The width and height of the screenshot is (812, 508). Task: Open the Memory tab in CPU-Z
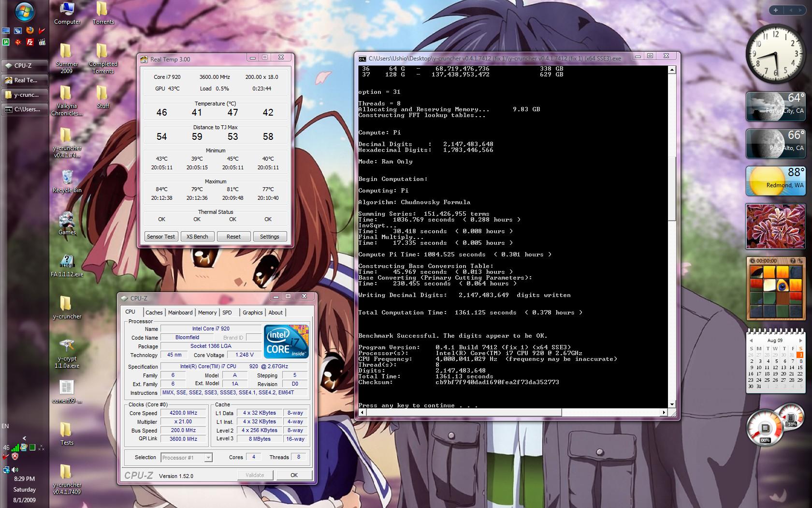(207, 313)
